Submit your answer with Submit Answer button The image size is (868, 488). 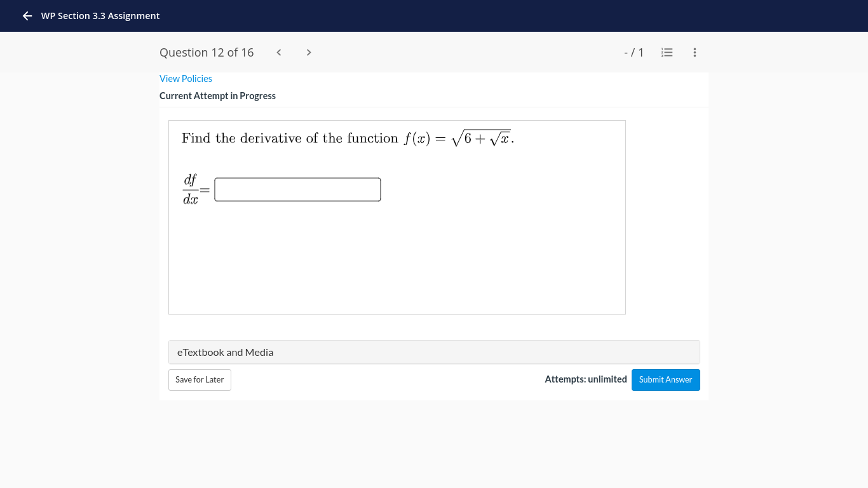(x=665, y=379)
